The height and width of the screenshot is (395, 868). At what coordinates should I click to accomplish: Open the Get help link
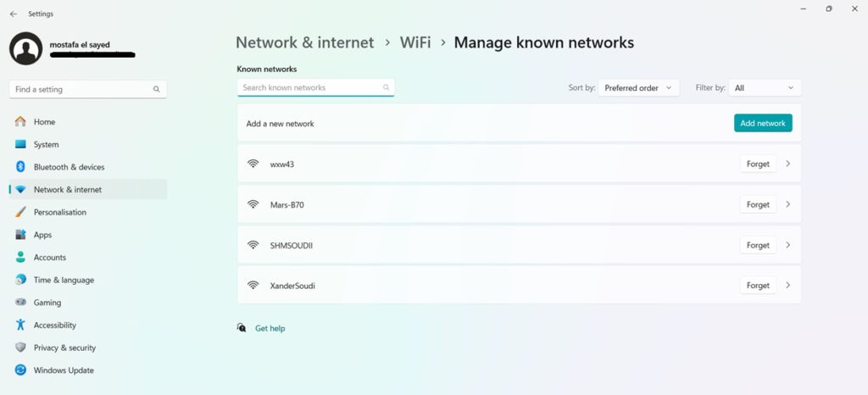tap(270, 328)
